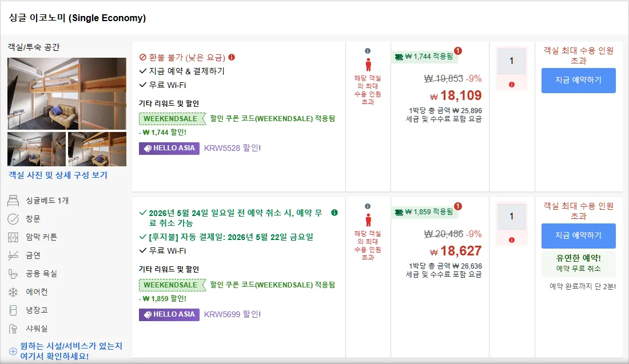This screenshot has height=364, width=629.
Task: Click the price ₩18,109
Action: [x=456, y=95]
